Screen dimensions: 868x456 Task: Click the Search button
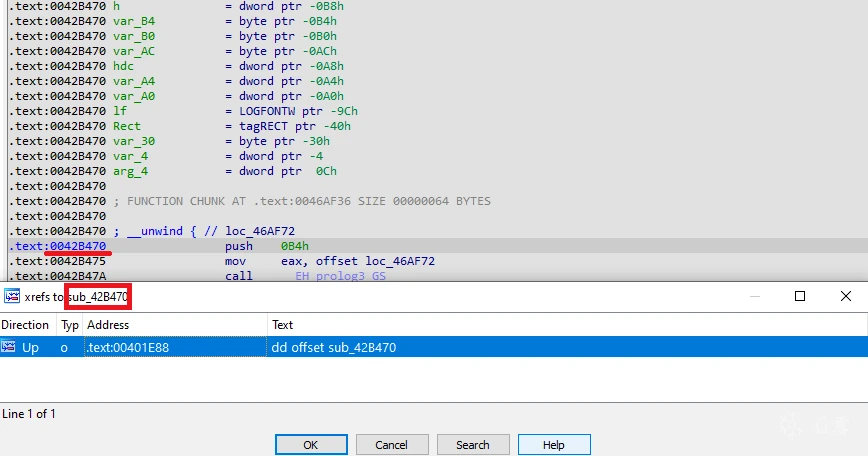(x=473, y=445)
